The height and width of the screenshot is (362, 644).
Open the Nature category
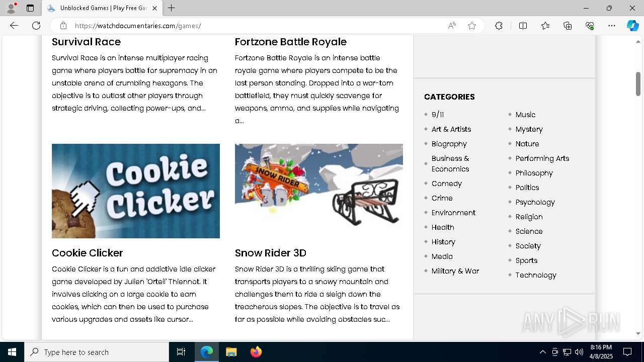click(527, 144)
